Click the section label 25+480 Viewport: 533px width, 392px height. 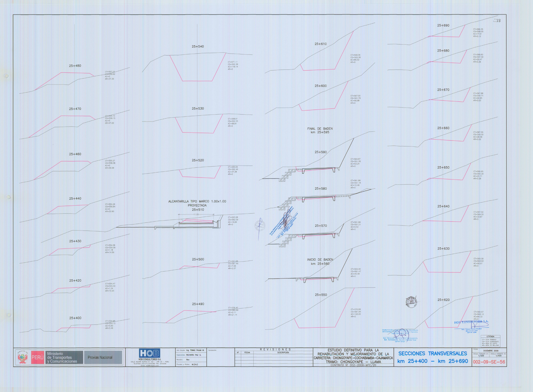(x=75, y=66)
